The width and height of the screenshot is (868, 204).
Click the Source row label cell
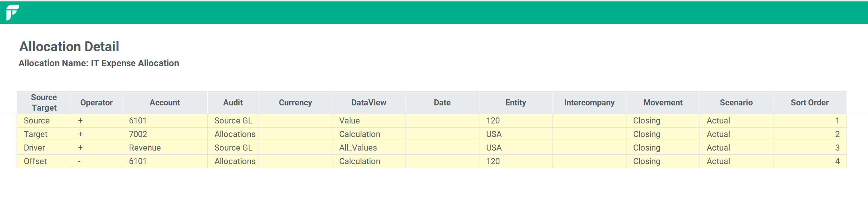pos(44,121)
